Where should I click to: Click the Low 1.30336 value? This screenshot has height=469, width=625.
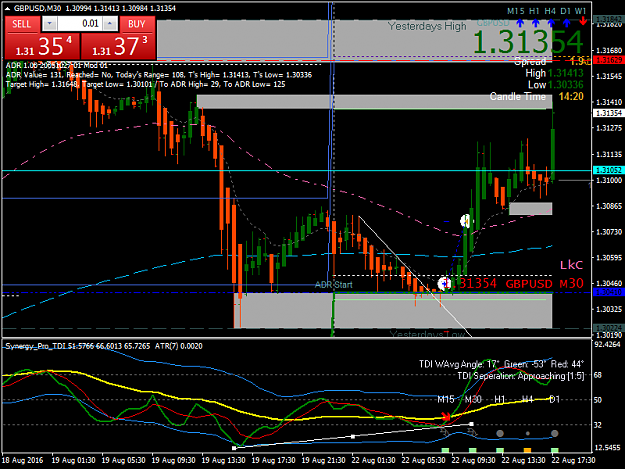566,85
